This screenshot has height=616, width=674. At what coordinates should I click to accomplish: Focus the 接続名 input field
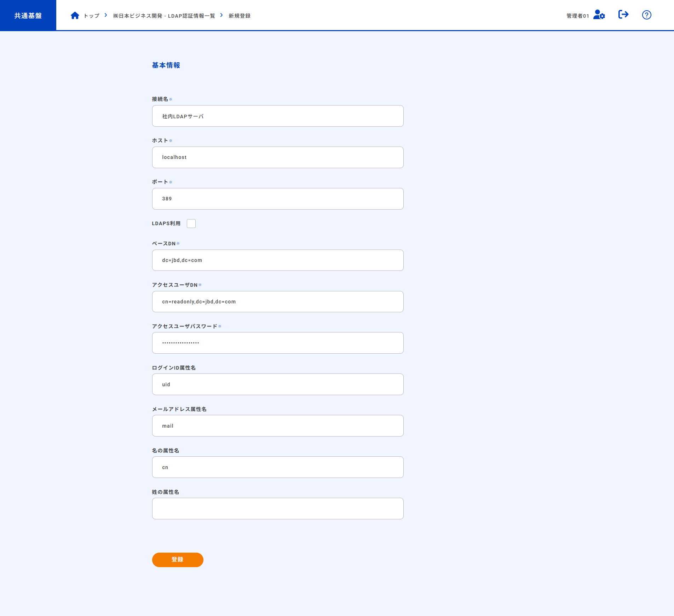(x=277, y=116)
